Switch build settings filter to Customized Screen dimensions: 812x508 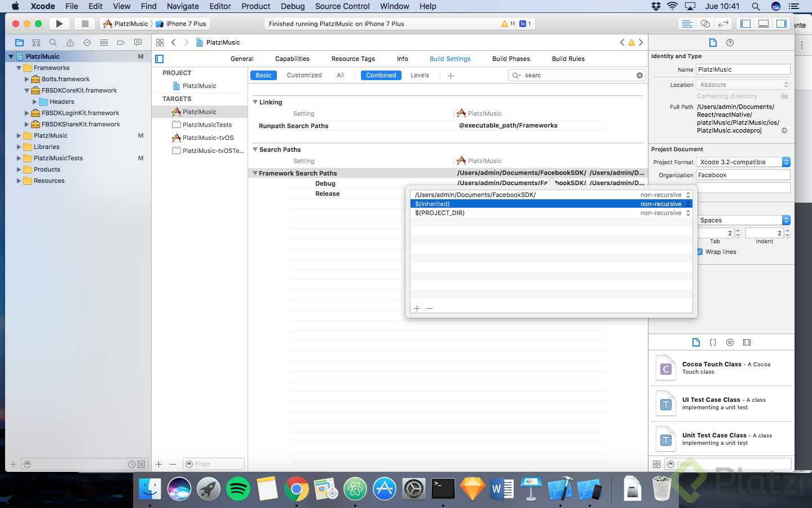point(304,75)
